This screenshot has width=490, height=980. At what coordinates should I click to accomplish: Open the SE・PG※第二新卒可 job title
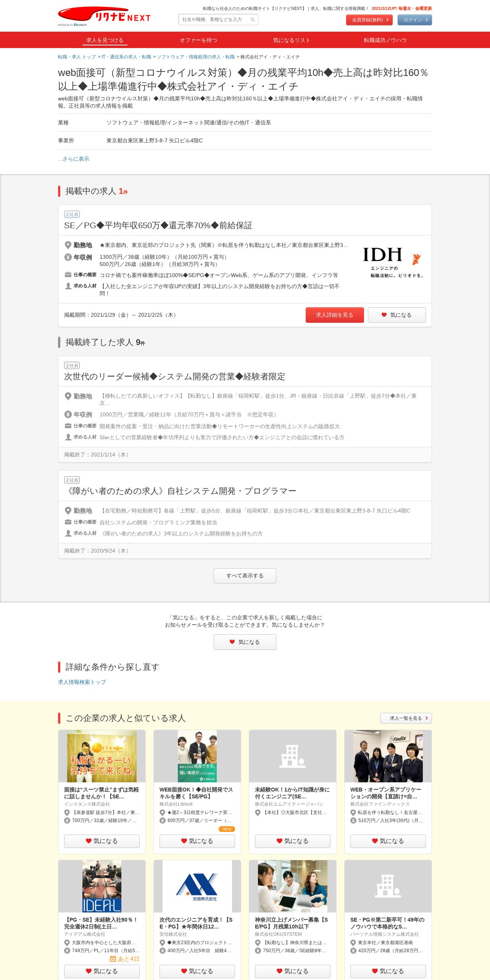pos(387,923)
